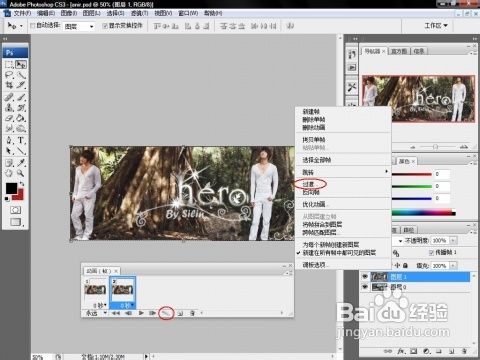480x360 pixels.
Task: Select the Clone Stamp tool
Action: (x=9, y=108)
